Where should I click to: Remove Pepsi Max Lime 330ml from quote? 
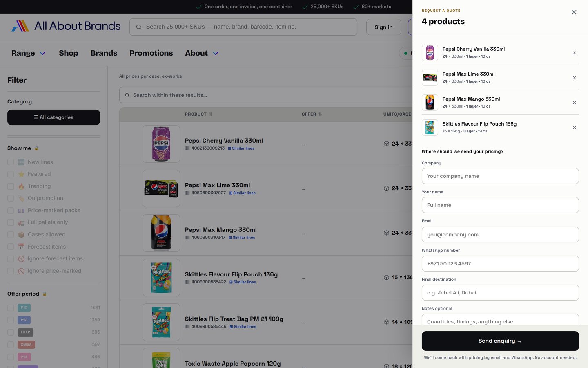575,78
